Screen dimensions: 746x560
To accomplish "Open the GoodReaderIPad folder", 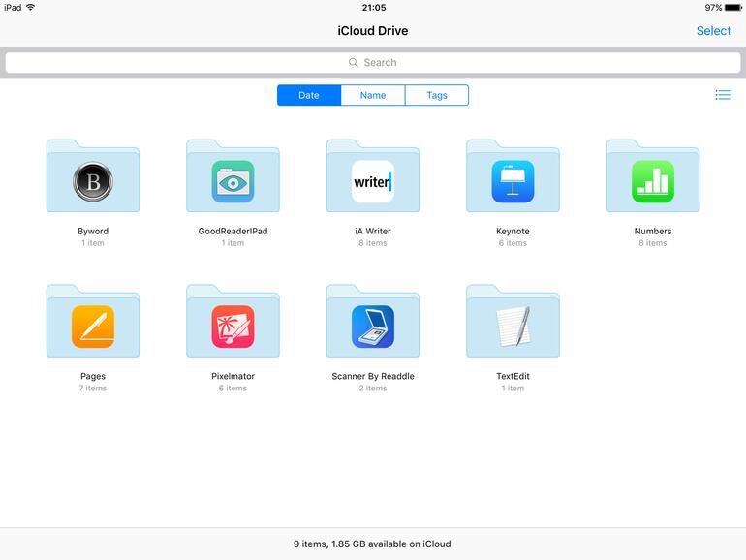I will coord(233,176).
